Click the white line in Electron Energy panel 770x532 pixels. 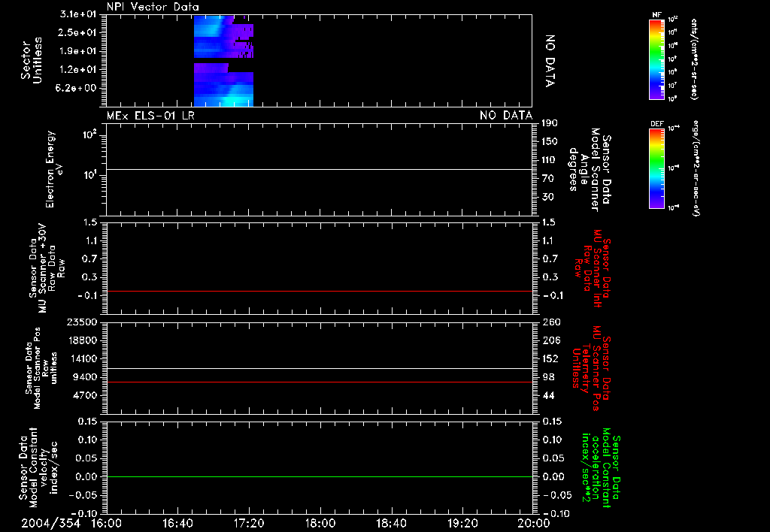click(319, 169)
